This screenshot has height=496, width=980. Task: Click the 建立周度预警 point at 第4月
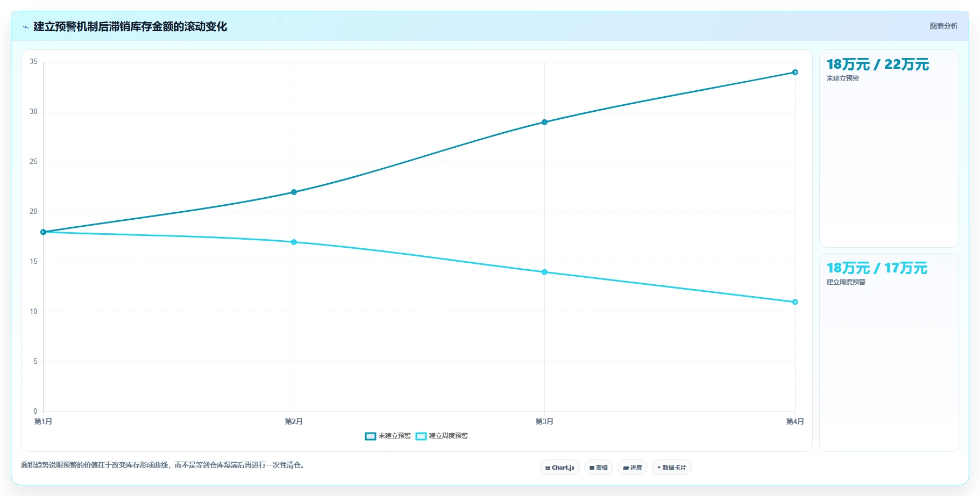795,302
